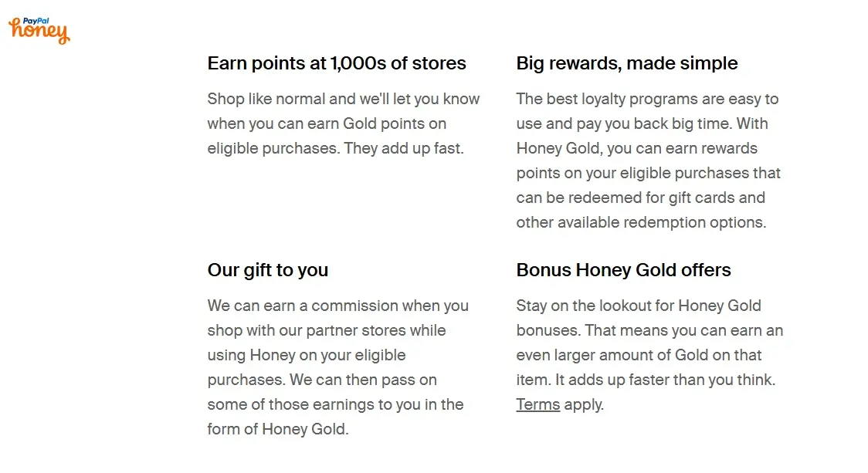Click "other available redemption options." text line

[640, 222]
